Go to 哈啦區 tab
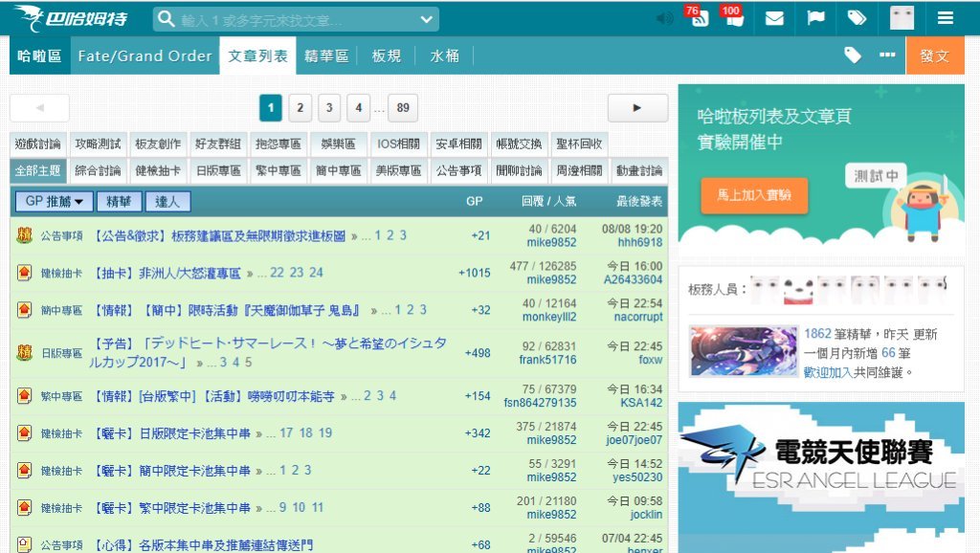980x553 pixels. click(40, 55)
